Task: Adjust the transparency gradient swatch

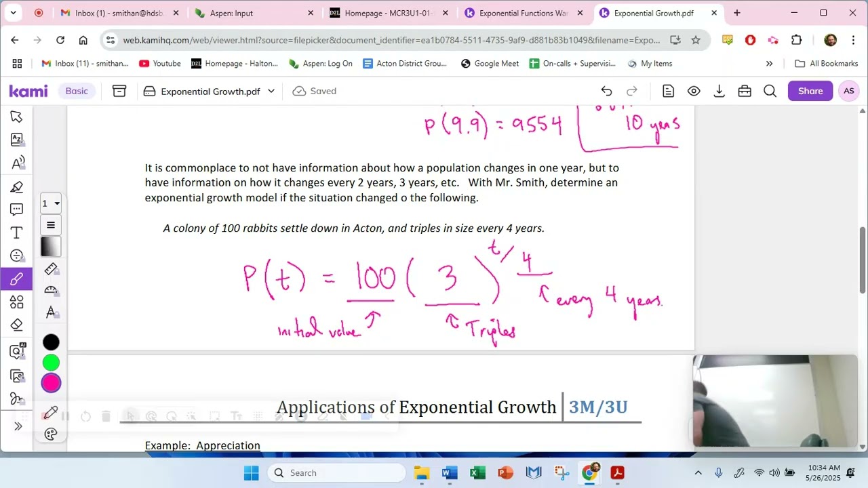Action: 51,247
